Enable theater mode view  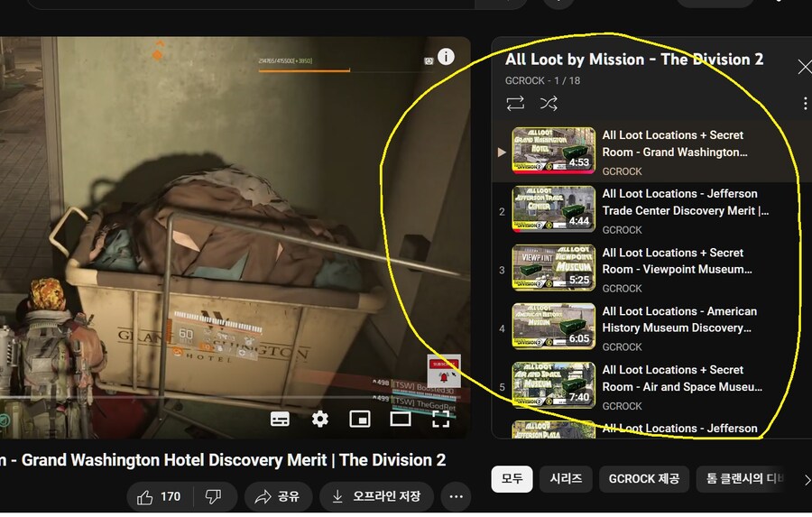point(401,419)
